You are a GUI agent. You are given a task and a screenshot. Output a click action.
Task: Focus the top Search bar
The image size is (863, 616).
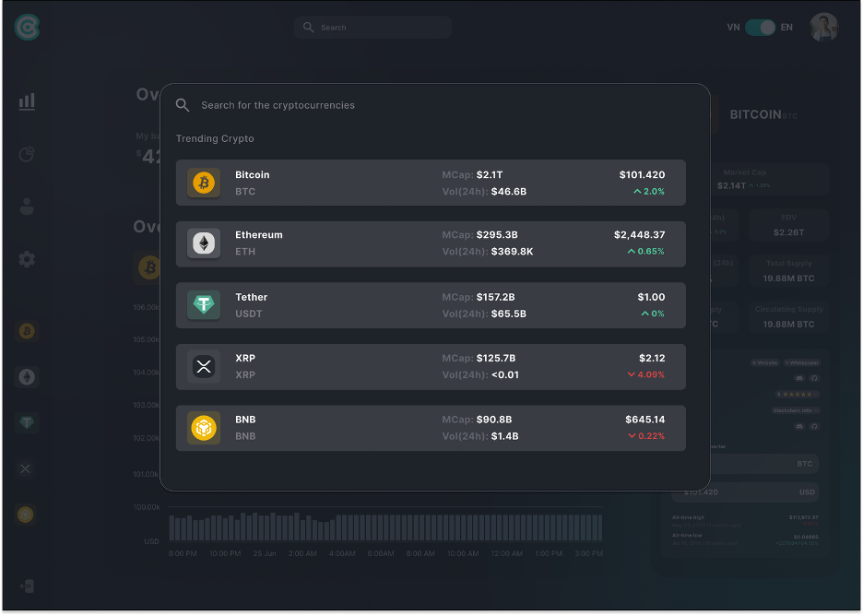(372, 28)
